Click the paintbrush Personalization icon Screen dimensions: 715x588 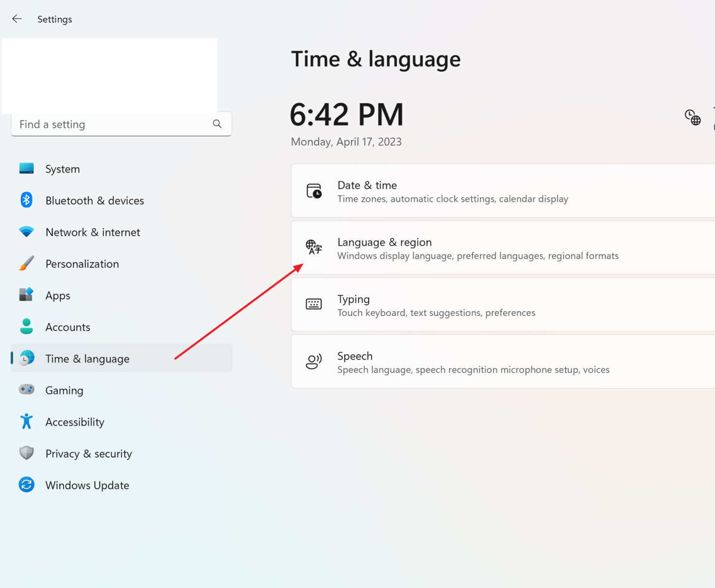point(27,263)
